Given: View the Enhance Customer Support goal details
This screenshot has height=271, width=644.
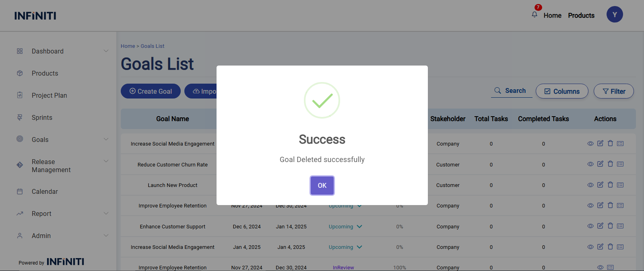Looking at the screenshot, I should tap(590, 226).
